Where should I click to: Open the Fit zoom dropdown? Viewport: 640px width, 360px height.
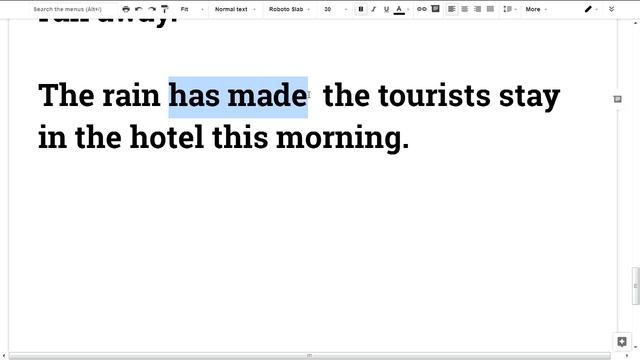tap(191, 9)
